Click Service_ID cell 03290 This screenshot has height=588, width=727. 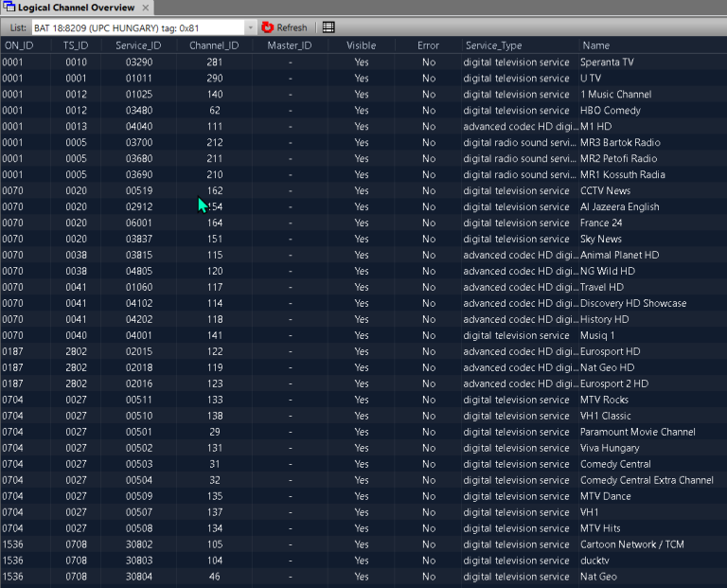click(138, 62)
